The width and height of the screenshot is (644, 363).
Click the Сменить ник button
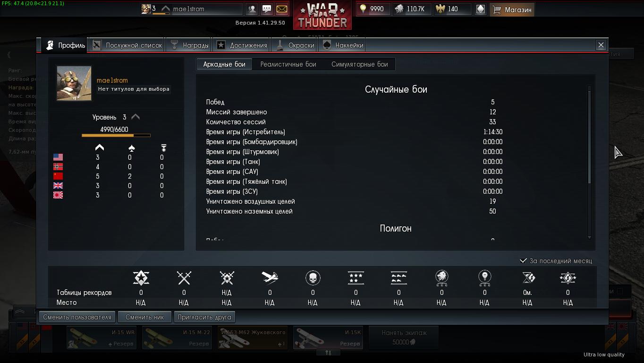(x=144, y=317)
